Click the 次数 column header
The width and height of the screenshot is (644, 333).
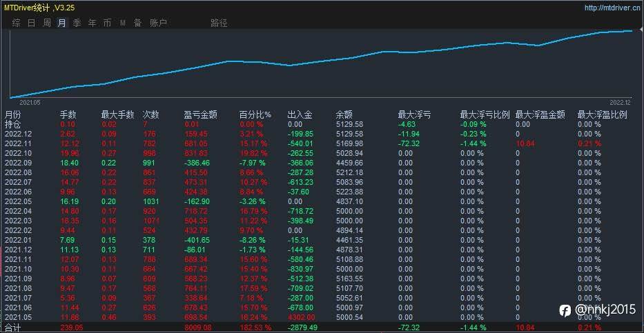click(x=150, y=115)
